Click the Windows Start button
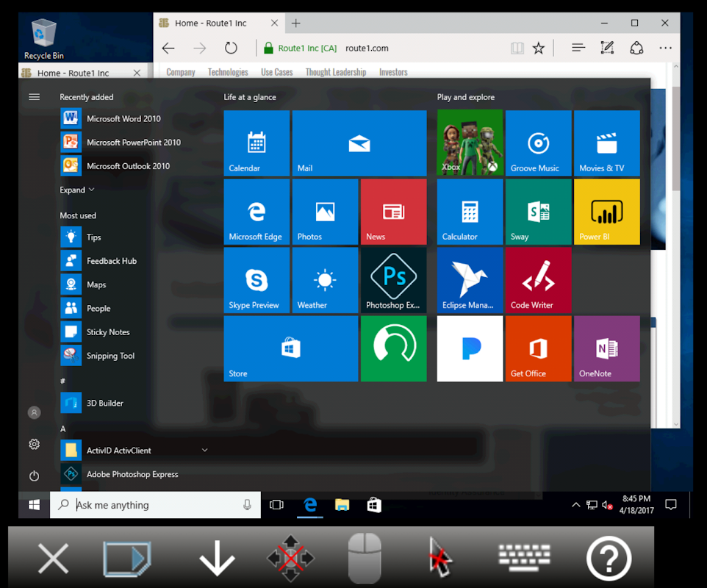 tap(35, 505)
